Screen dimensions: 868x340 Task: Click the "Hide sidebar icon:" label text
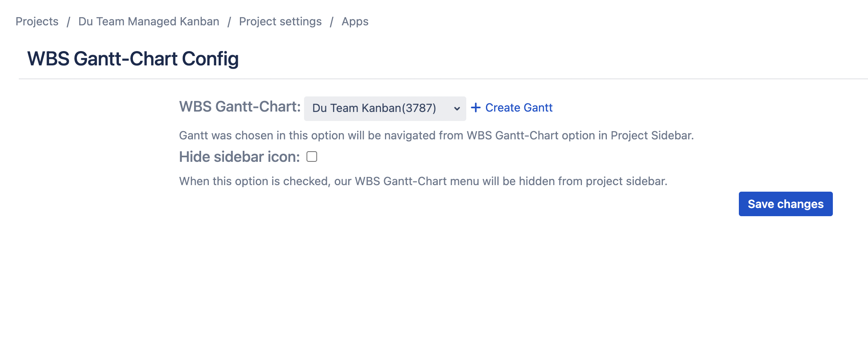239,157
